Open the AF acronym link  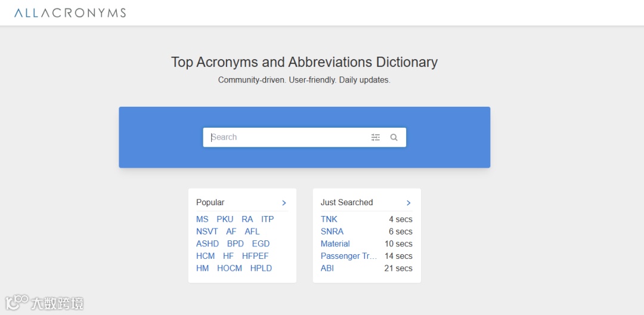click(231, 231)
